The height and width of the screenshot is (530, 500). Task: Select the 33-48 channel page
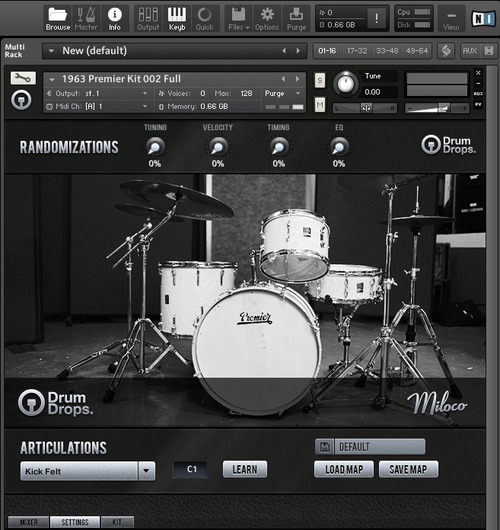tap(387, 51)
